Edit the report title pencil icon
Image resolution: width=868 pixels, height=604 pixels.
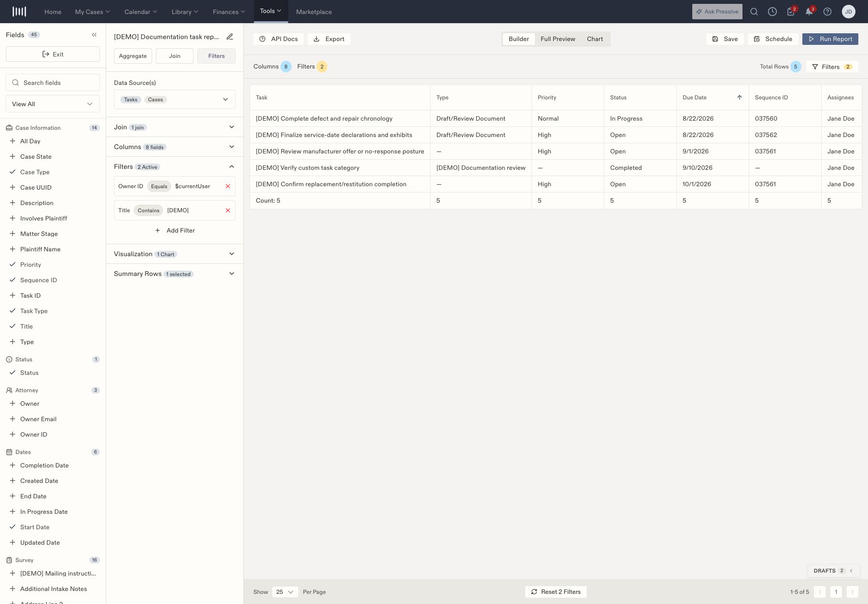pyautogui.click(x=230, y=37)
